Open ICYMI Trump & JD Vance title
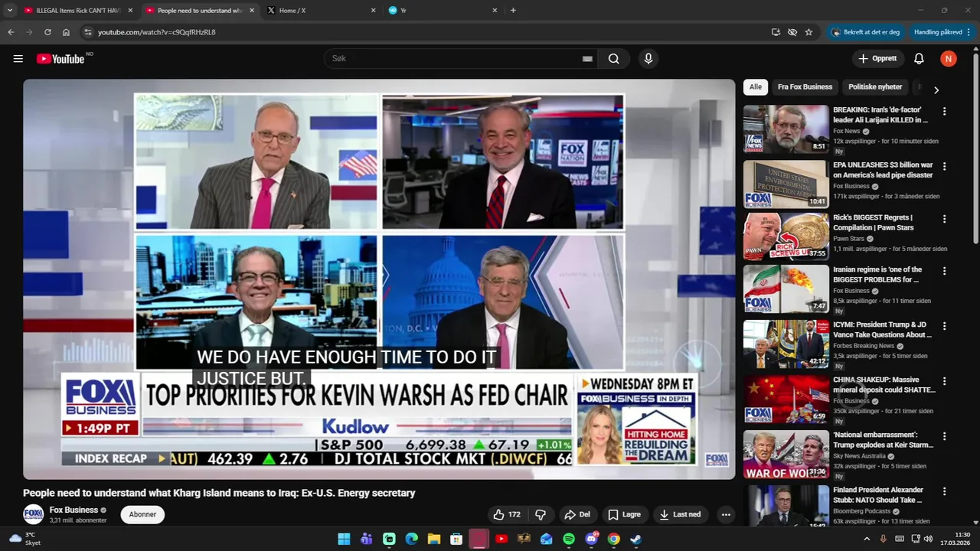Viewport: 980px width, 551px height. (x=883, y=330)
